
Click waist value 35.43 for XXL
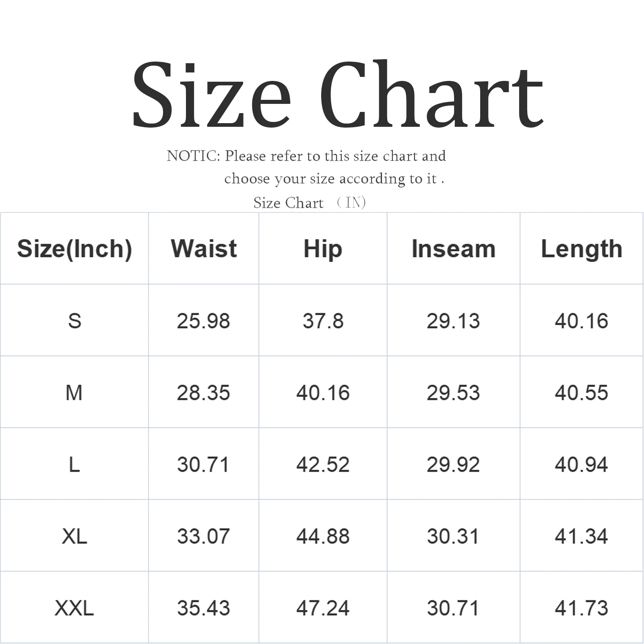click(x=203, y=608)
